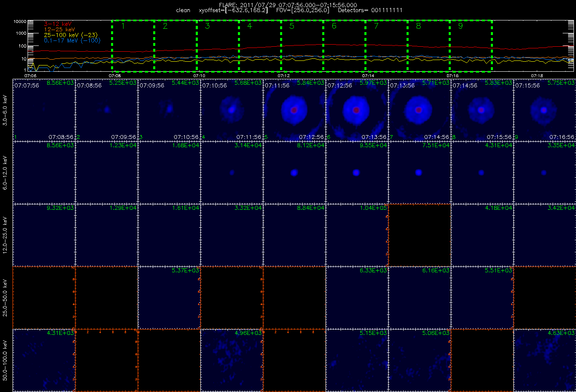Click the '6.0-12.0 keV' row label

[x=5, y=173]
